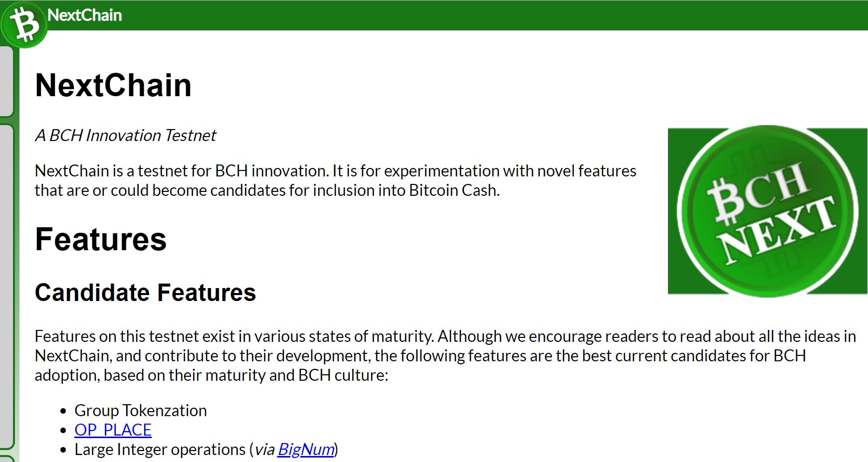Click the Candidate Features subheading
Screen dimensions: 868x462
pyautogui.click(x=145, y=293)
